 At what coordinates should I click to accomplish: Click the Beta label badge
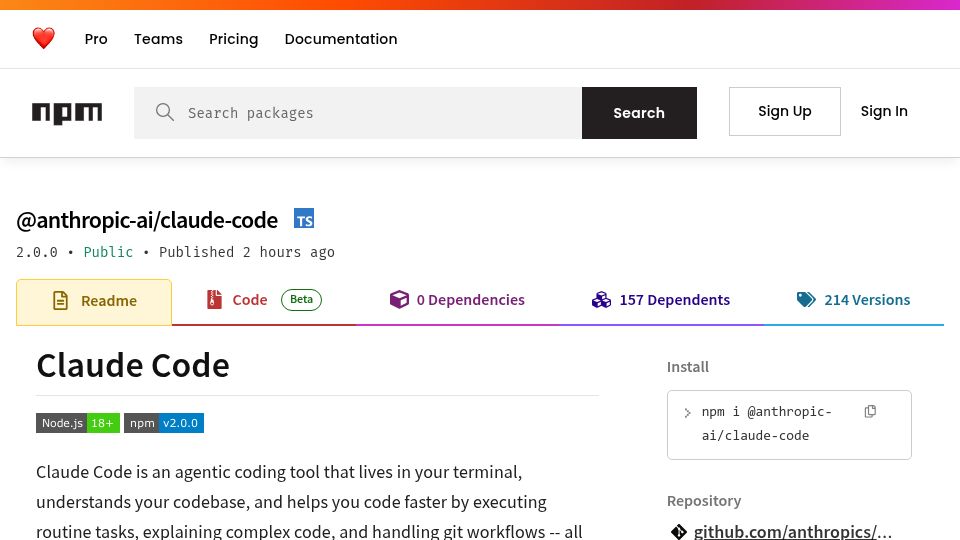301,299
